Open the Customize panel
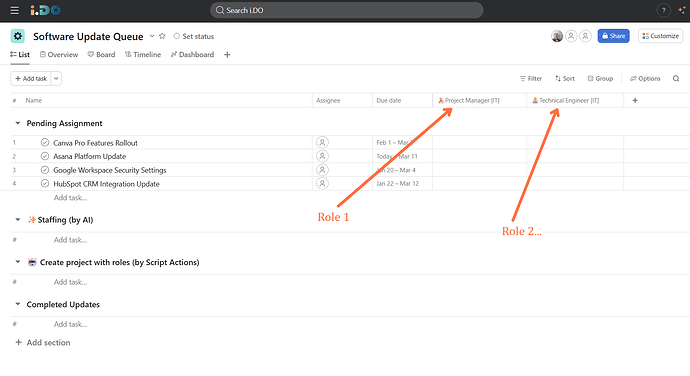 coord(661,36)
